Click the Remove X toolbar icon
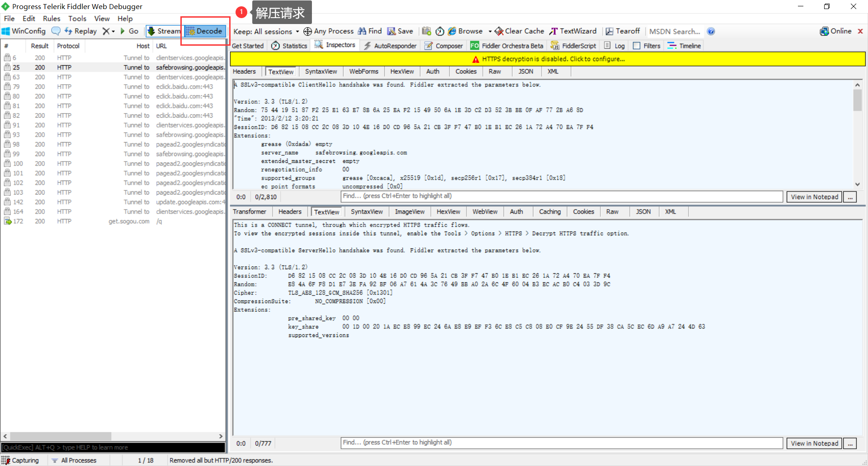Viewport: 868px width, 466px height. tap(106, 31)
